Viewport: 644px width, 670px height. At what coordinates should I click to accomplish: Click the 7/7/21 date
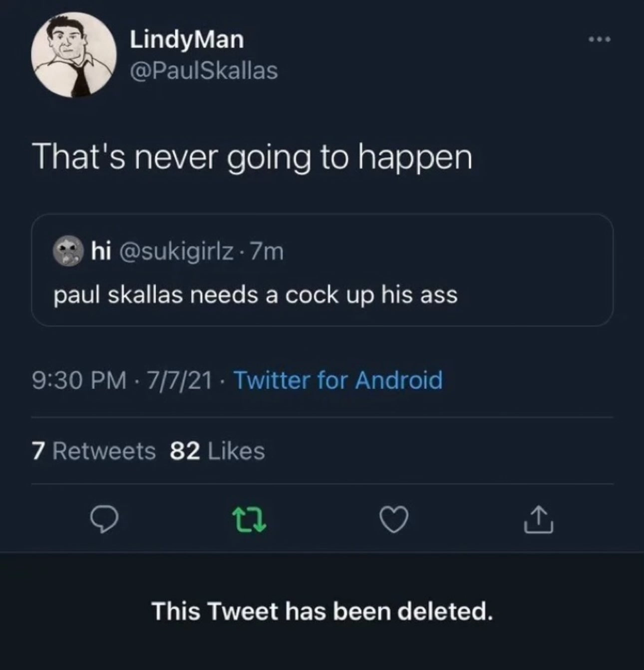pos(179,380)
